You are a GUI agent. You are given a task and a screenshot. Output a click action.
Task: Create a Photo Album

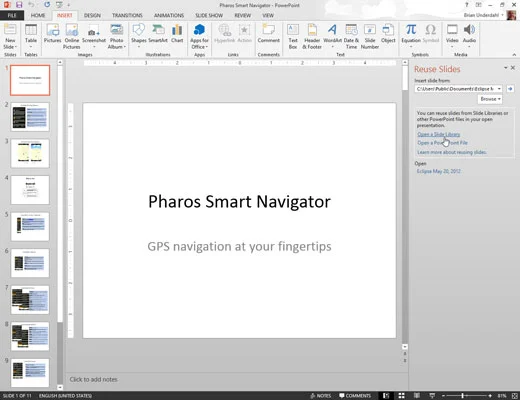pyautogui.click(x=117, y=36)
